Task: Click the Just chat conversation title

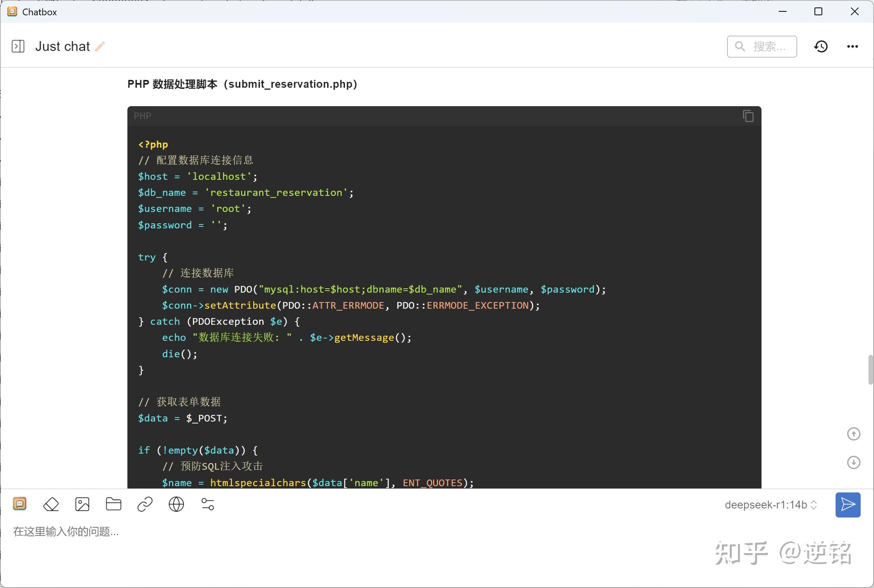Action: [x=63, y=46]
